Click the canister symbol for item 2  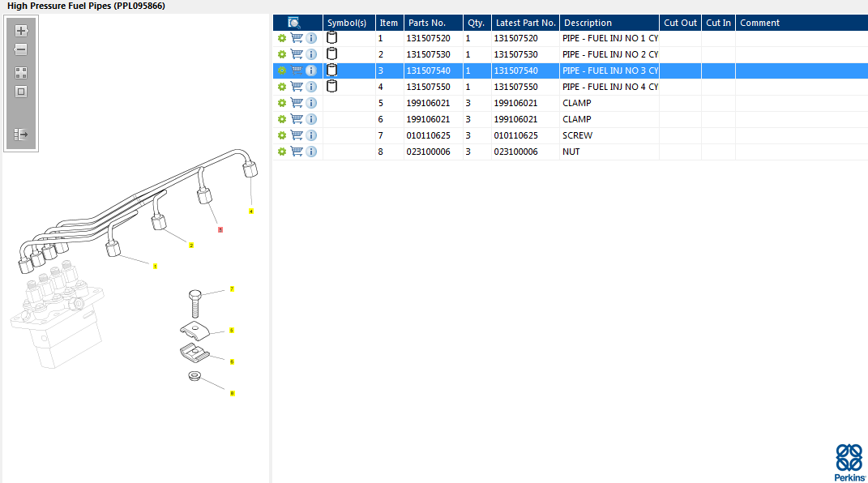[x=331, y=54]
